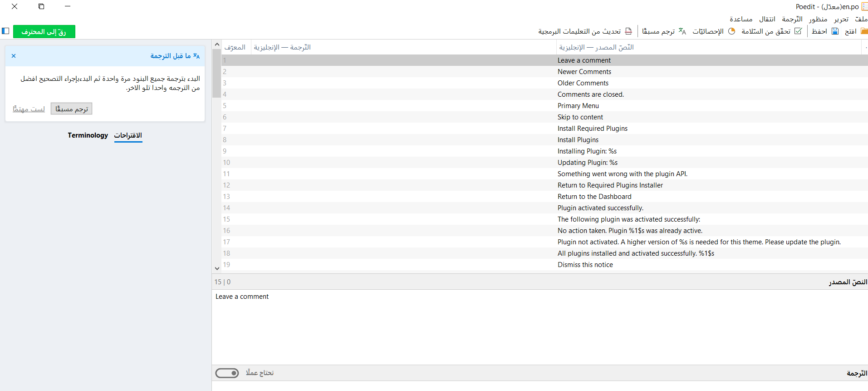Select the 'Plugin activated successfully.' row
The width and height of the screenshot is (868, 391).
(x=544, y=208)
